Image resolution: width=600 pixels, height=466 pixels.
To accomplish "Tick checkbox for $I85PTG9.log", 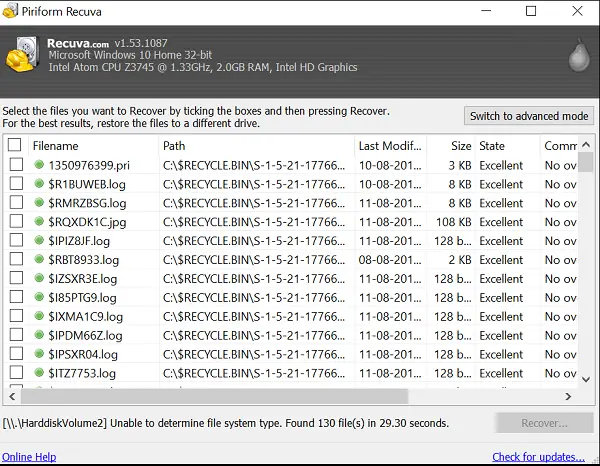I will (x=16, y=297).
